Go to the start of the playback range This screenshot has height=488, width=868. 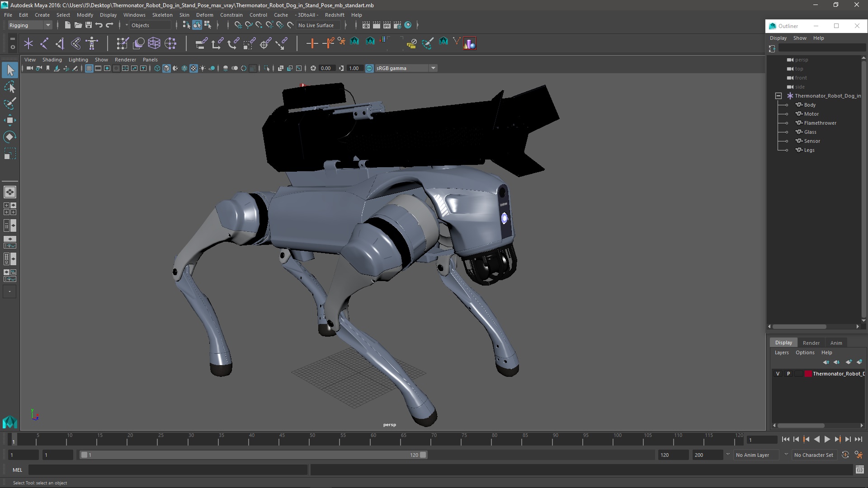pos(785,439)
